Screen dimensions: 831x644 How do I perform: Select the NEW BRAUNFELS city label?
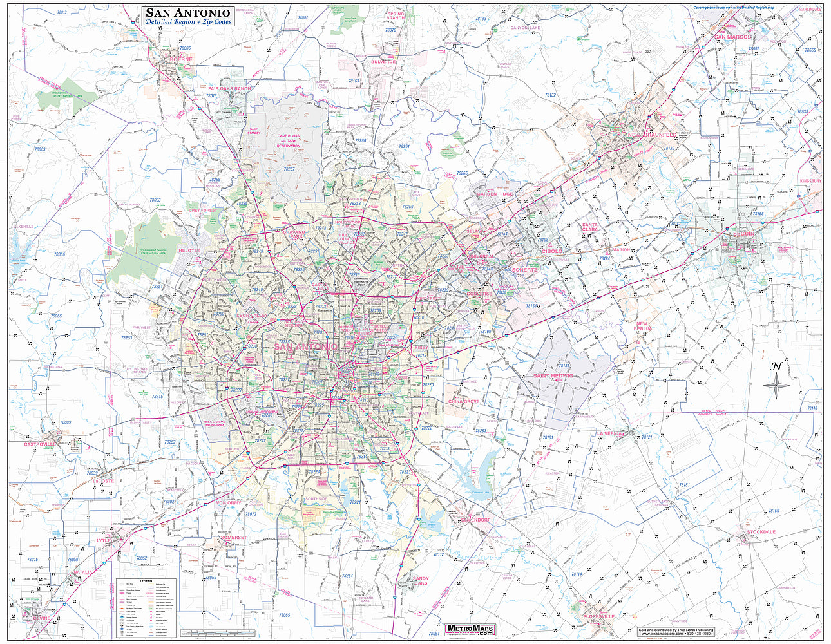tap(652, 135)
